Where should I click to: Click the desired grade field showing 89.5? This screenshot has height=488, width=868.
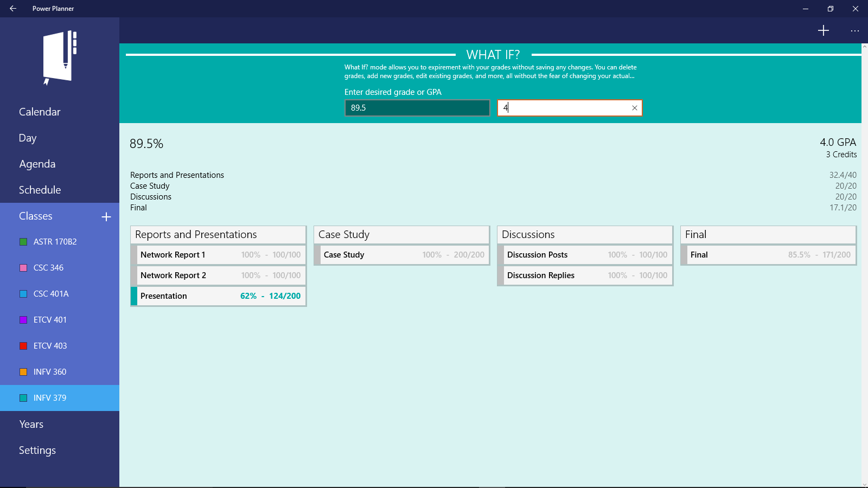417,108
